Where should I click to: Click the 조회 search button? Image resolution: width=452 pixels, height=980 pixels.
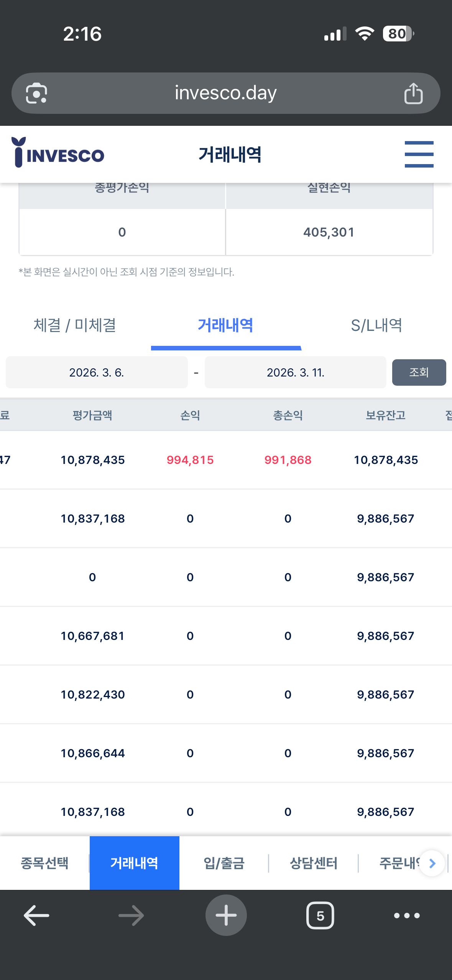pos(419,372)
